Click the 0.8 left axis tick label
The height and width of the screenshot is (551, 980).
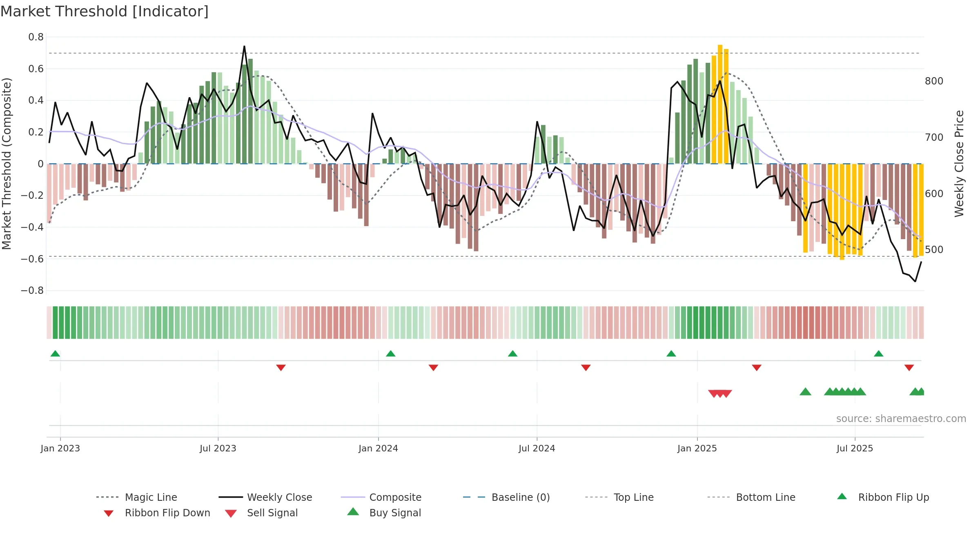(36, 37)
